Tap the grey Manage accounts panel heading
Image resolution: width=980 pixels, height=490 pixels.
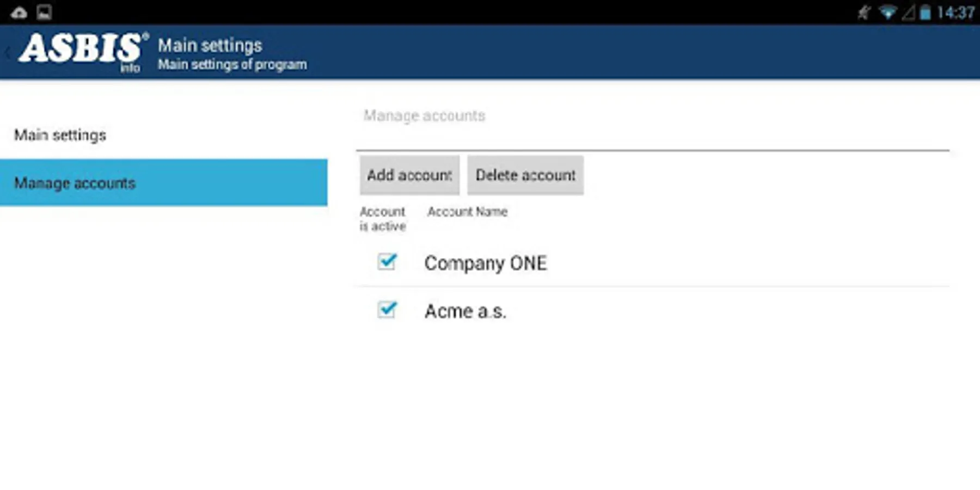tap(425, 115)
